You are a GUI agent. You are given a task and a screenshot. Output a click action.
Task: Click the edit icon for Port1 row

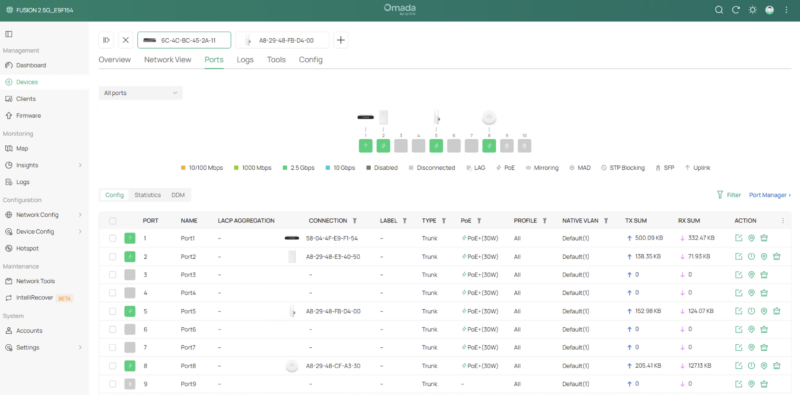coord(738,238)
